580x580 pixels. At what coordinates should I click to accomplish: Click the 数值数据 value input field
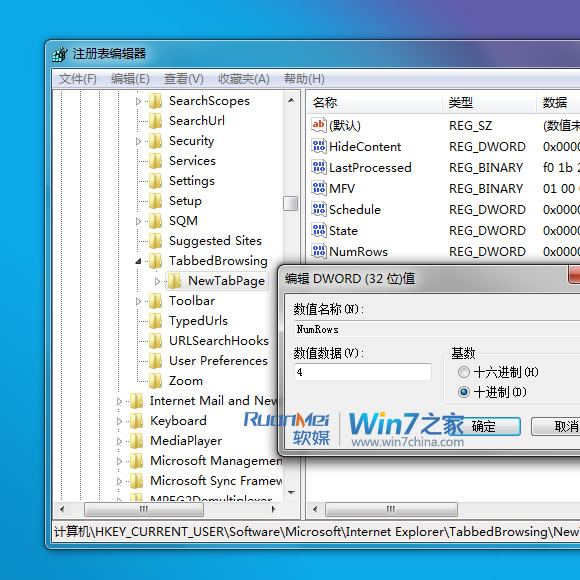pyautogui.click(x=363, y=372)
